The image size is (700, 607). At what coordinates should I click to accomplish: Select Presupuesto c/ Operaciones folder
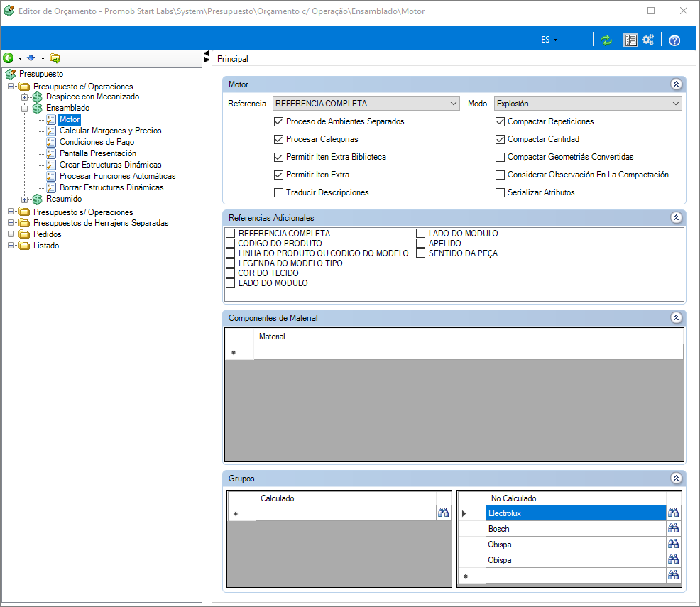click(83, 87)
